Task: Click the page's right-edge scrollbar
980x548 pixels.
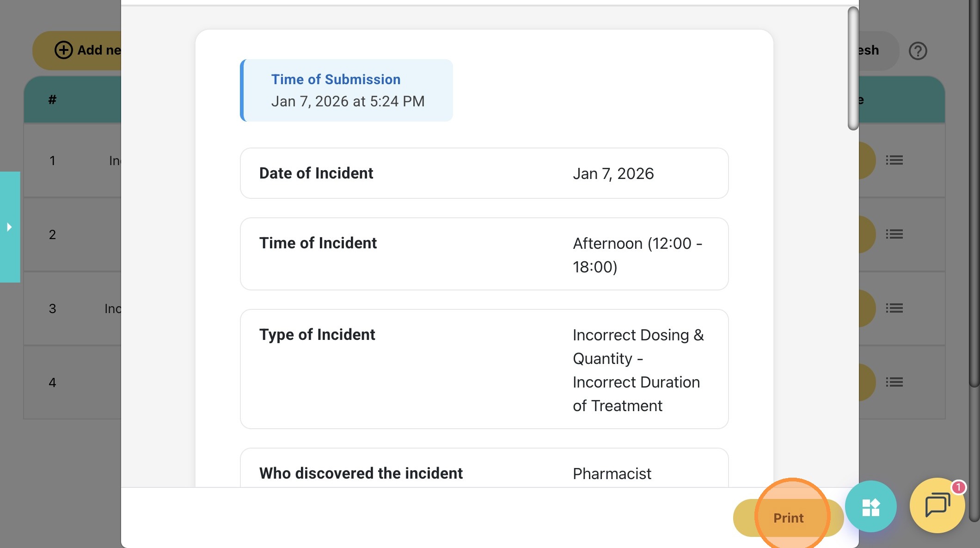Action: pyautogui.click(x=974, y=194)
